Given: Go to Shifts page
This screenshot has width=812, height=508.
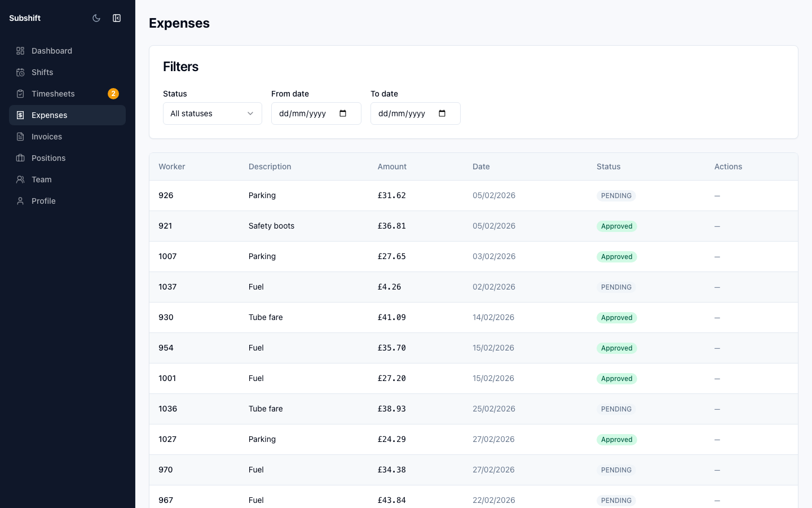Looking at the screenshot, I should pos(67,72).
